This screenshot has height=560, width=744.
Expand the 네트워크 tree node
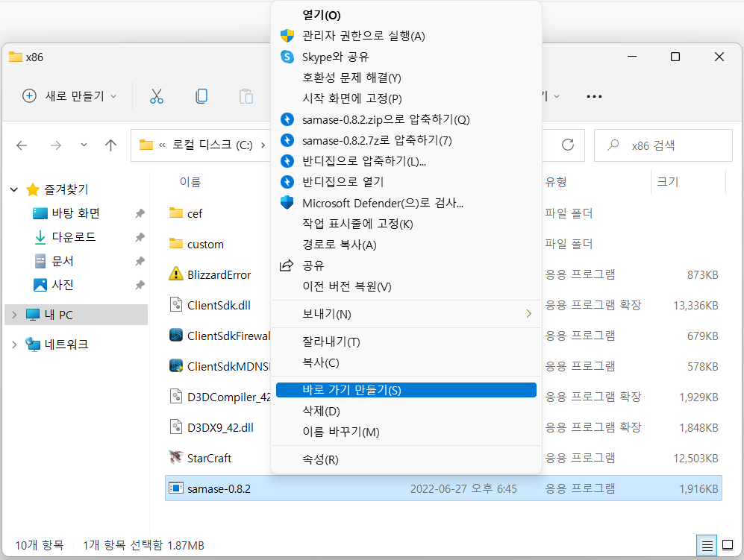pyautogui.click(x=14, y=345)
